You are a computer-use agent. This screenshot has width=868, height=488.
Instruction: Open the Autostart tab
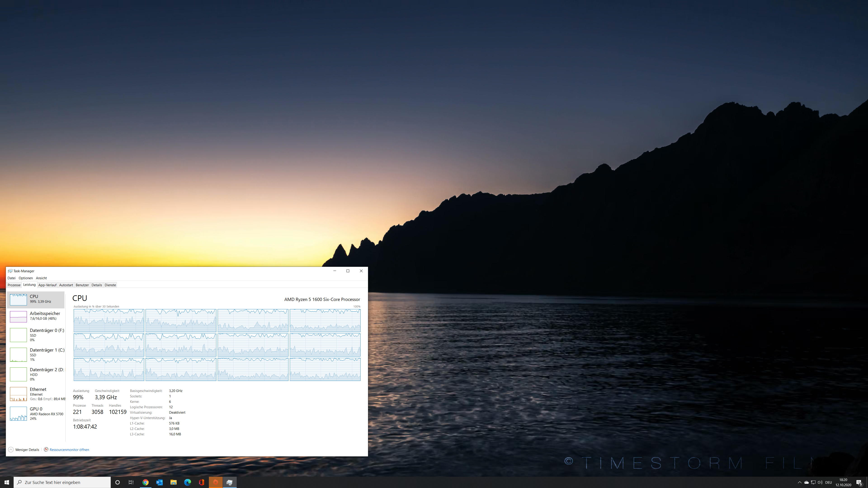pos(66,285)
